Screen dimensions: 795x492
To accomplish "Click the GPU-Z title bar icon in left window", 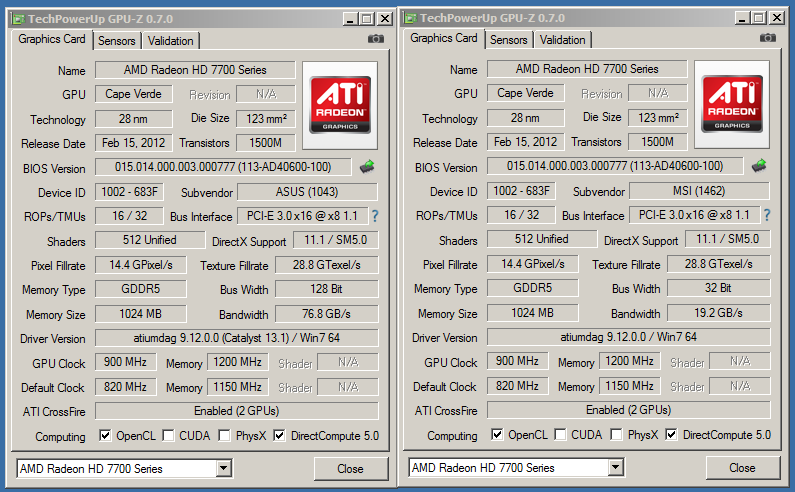I will pyautogui.click(x=19, y=19).
